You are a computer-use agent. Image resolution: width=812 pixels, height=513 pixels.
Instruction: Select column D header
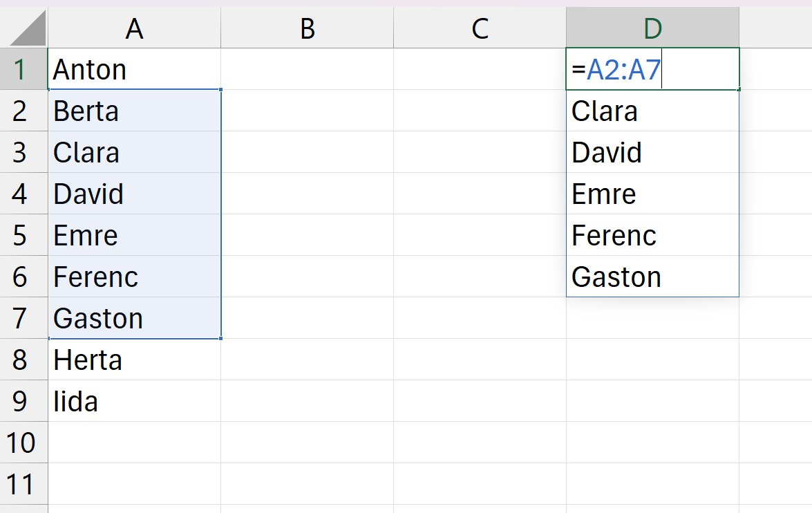click(x=652, y=28)
